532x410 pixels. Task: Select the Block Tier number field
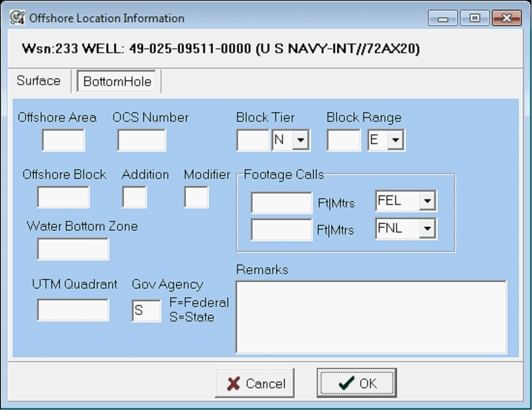click(253, 141)
